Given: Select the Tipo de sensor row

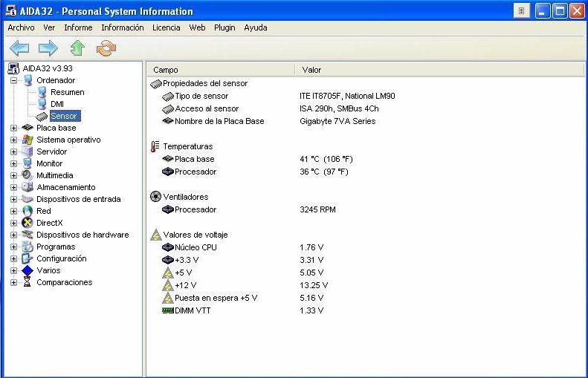Looking at the screenshot, I should (x=366, y=96).
